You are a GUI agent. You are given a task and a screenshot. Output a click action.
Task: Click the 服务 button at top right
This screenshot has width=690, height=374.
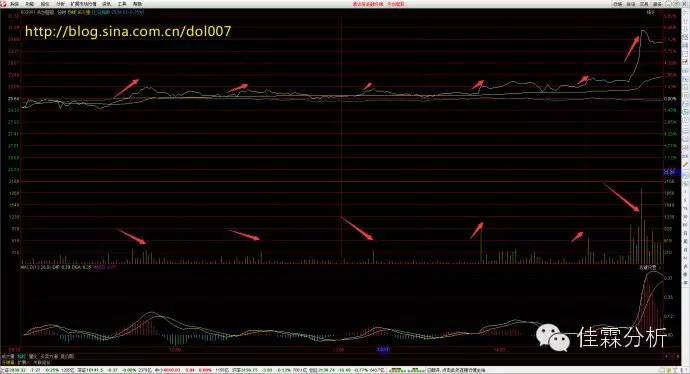657,4
